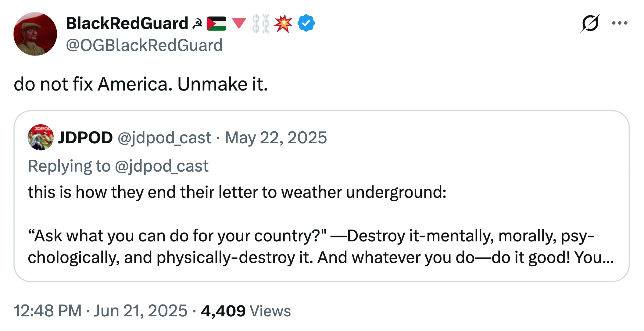Open @jdpod_cast in the Replying to line
Image resolution: width=644 pixels, height=331 pixels.
(162, 166)
